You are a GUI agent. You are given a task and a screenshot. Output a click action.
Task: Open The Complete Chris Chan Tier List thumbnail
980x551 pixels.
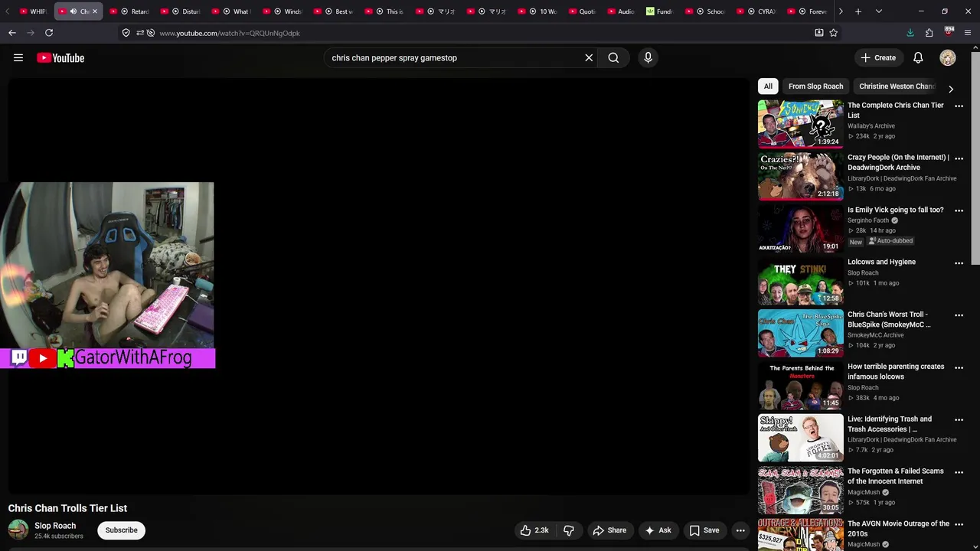coord(800,123)
